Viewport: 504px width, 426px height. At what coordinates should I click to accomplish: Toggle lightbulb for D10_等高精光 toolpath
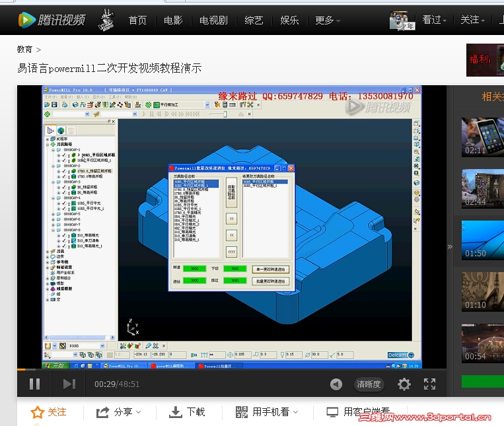coord(69,236)
